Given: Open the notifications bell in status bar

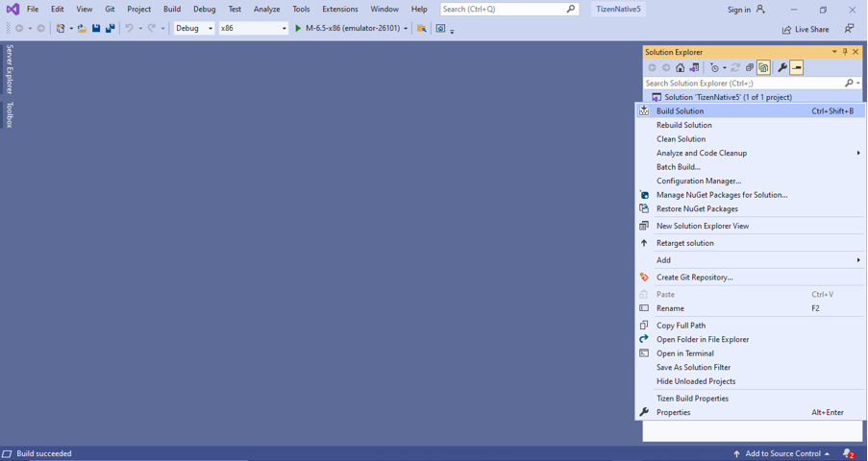Looking at the screenshot, I should (848, 453).
